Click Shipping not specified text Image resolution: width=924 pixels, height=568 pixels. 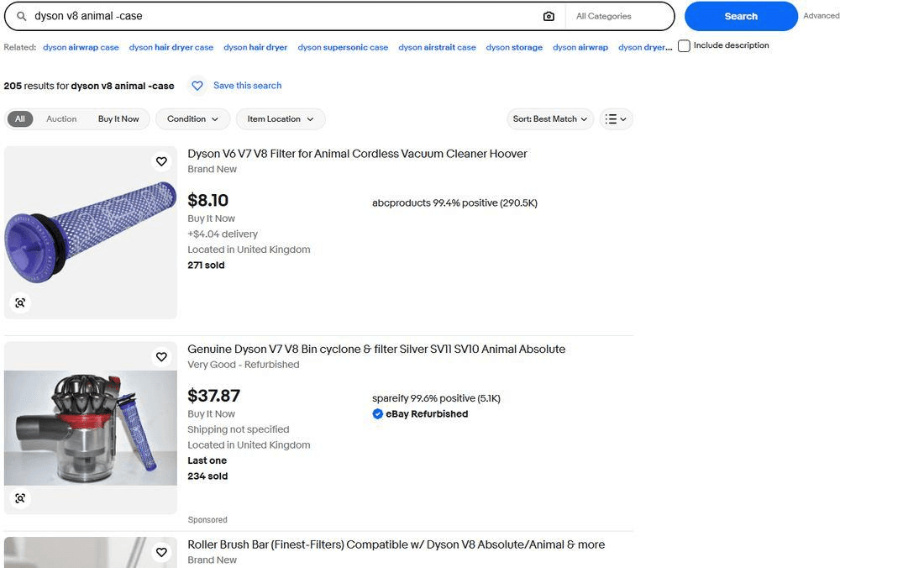239,429
